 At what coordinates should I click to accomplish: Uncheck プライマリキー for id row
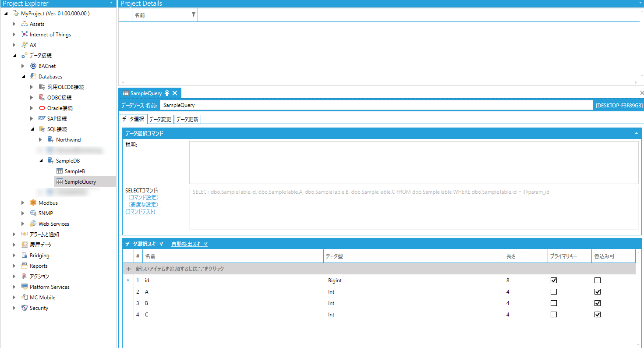coord(554,281)
